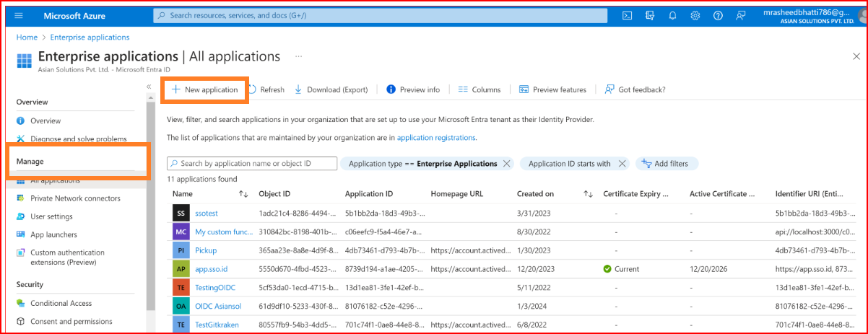The height and width of the screenshot is (334, 868).
Task: Open the more options ellipsis beside title
Action: tap(298, 56)
